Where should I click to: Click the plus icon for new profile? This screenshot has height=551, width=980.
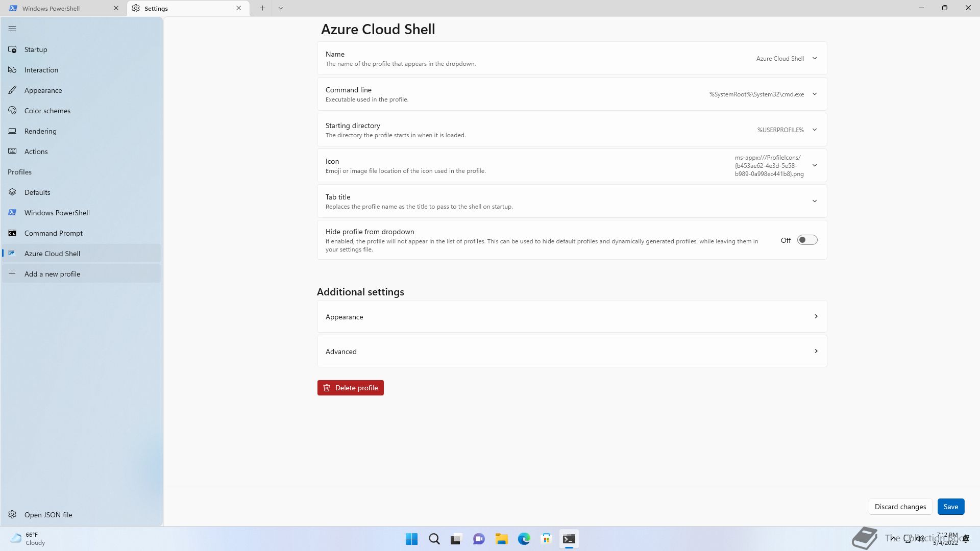[x=12, y=274]
